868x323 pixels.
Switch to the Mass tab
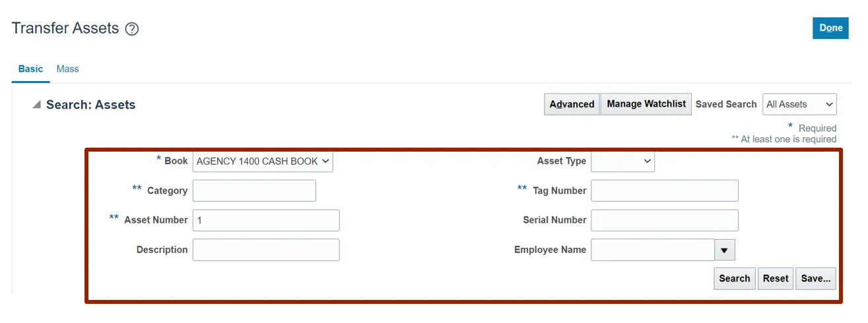coord(67,69)
